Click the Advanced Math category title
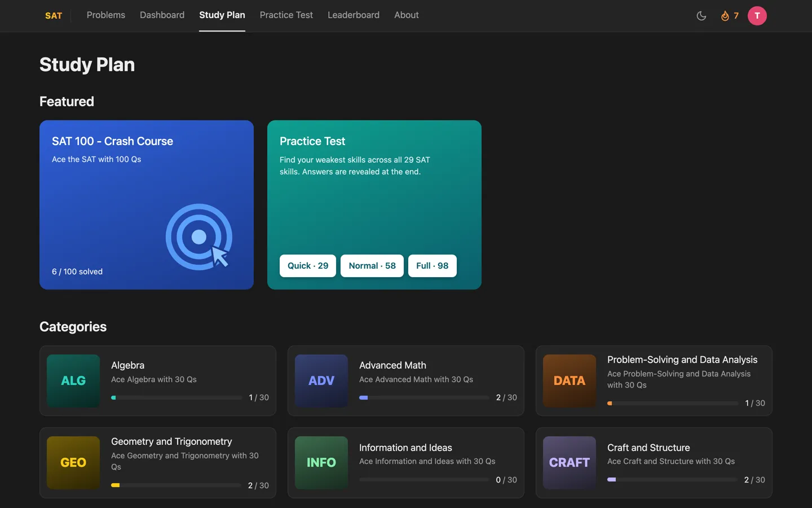Screen dimensions: 812x508 pyautogui.click(x=392, y=365)
